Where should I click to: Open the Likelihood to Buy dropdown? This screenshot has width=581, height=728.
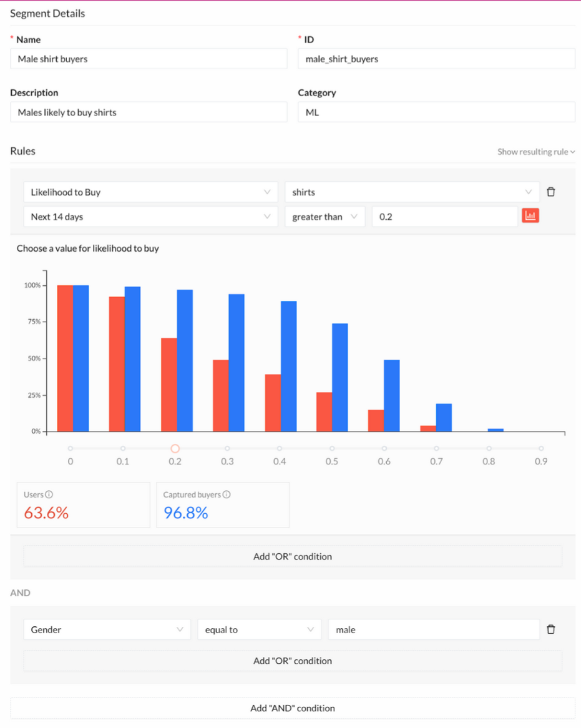point(150,192)
